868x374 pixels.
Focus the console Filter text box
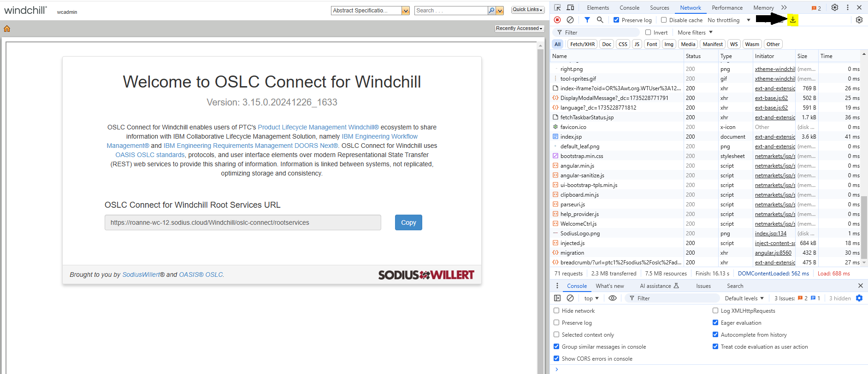point(672,298)
